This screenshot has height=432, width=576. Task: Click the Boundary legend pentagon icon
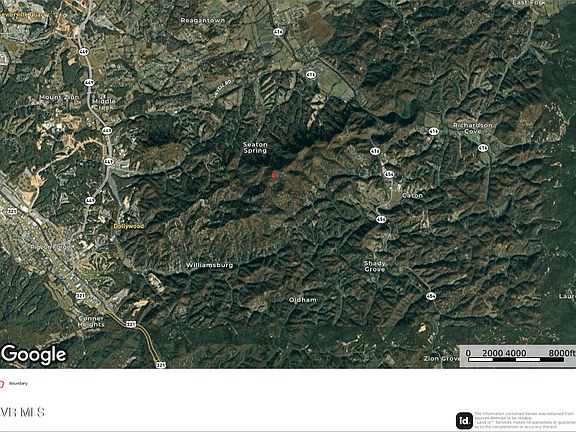(2, 384)
